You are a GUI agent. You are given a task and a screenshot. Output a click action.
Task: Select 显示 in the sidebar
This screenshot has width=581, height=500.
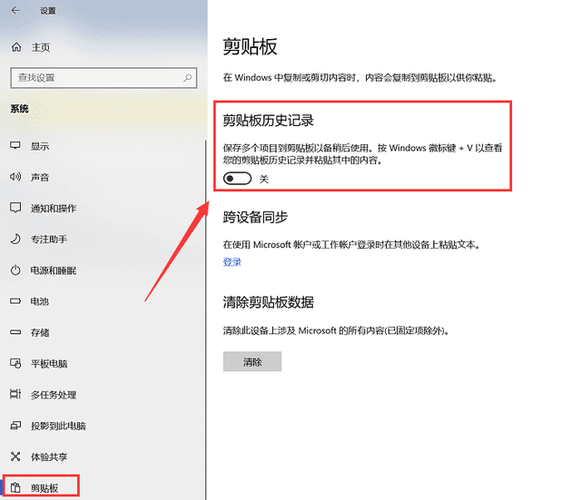[40, 146]
